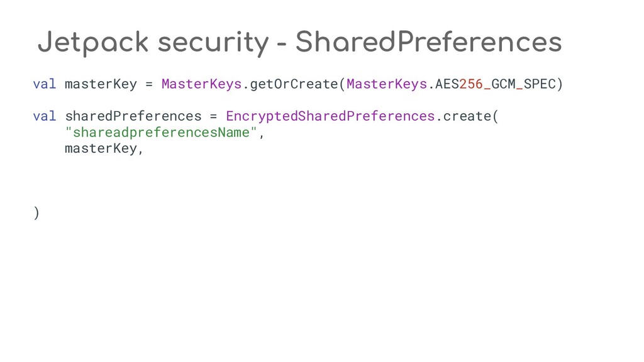
Task: Click purple "MasterKeys" before .getOrCreate
Action: [201, 84]
